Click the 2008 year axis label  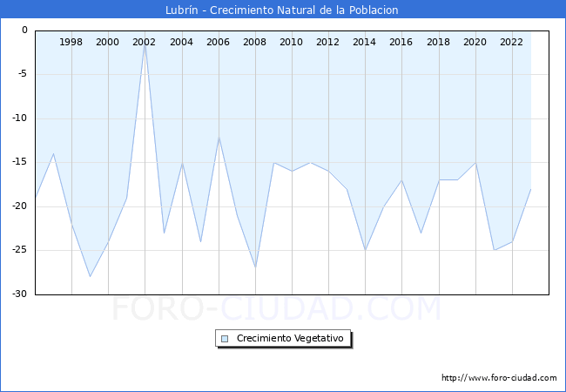(254, 42)
